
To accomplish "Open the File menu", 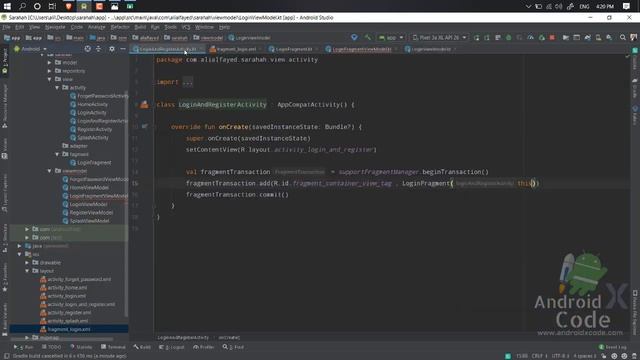I will coord(6,27).
